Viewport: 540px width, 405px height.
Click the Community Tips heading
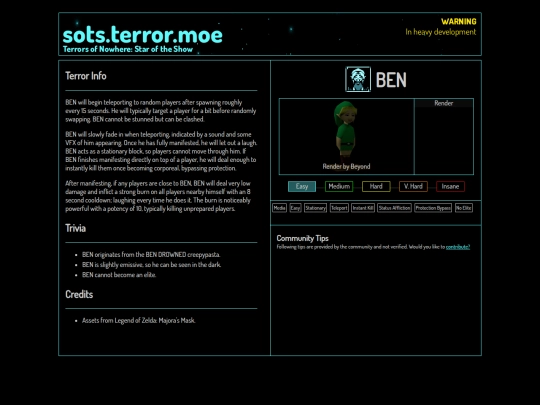point(302,238)
